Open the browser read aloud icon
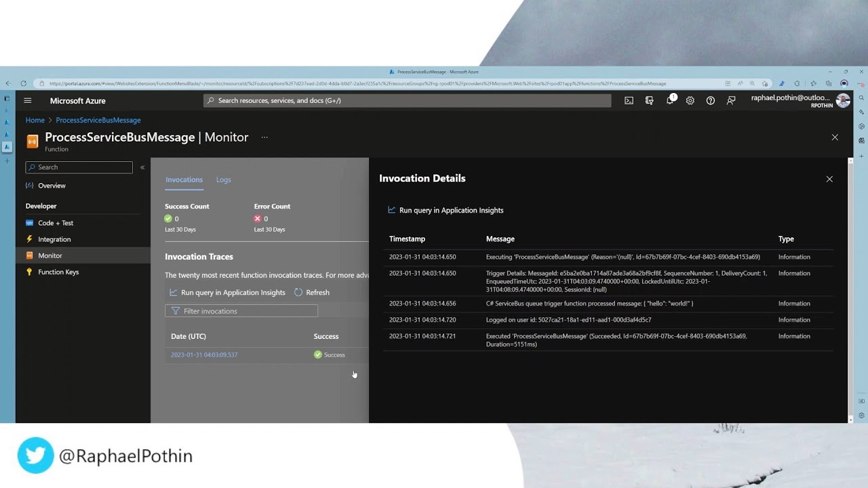Screen dimensions: 868x488 coord(740,83)
